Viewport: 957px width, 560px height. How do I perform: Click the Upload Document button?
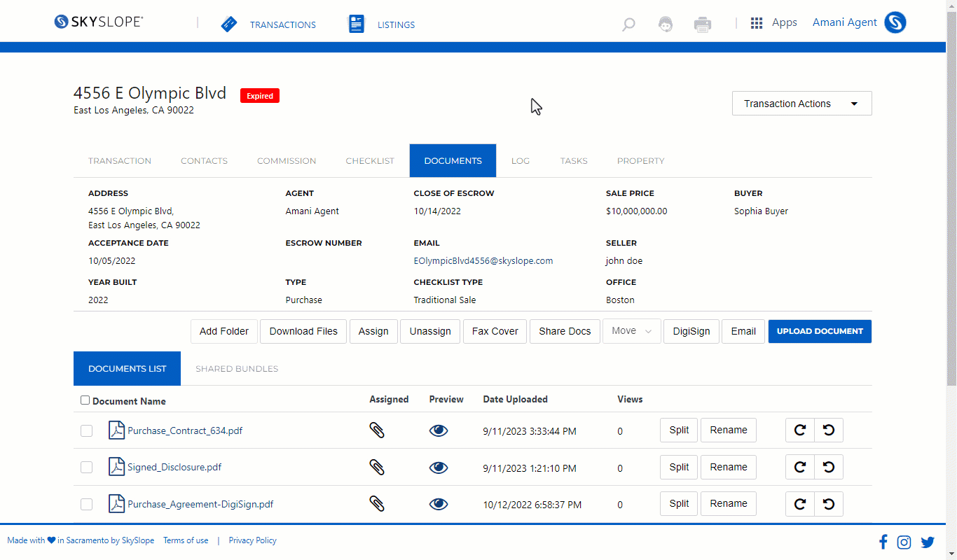tap(820, 331)
